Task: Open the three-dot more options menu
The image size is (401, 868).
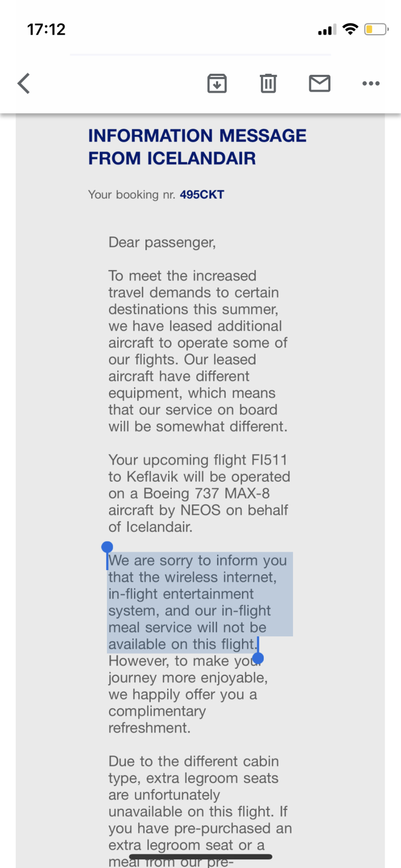Action: point(371,84)
